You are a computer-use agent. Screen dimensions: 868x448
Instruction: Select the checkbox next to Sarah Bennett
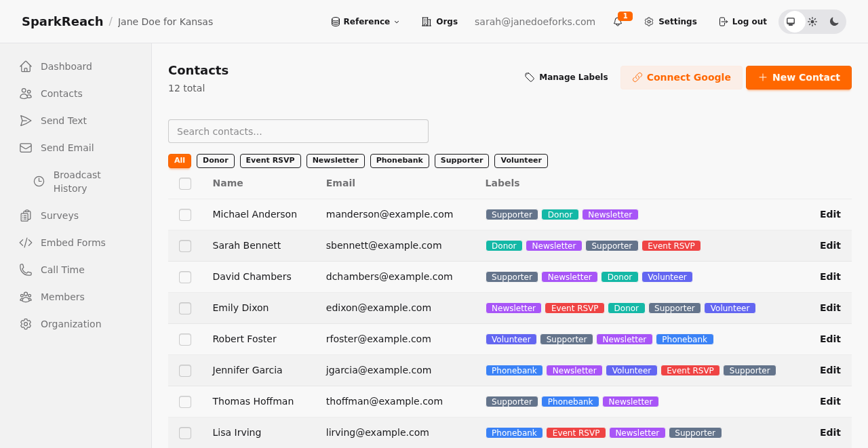(185, 246)
